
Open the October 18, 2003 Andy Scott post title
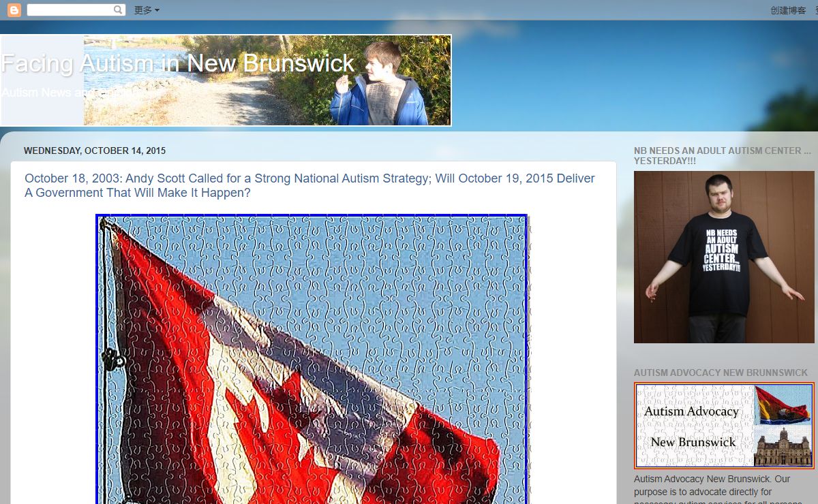tap(309, 185)
